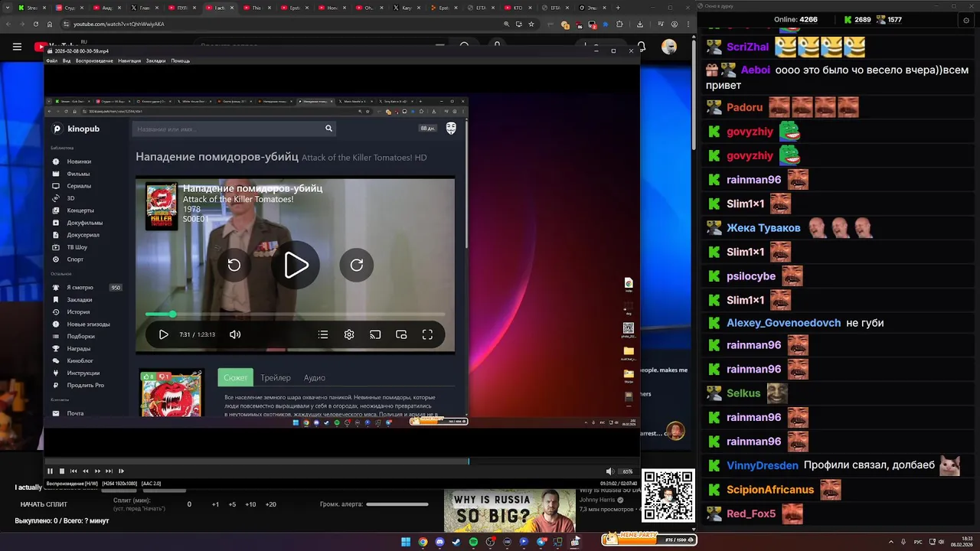Click the media player seek bar
Viewport: 980px width, 551px height.
[341, 461]
